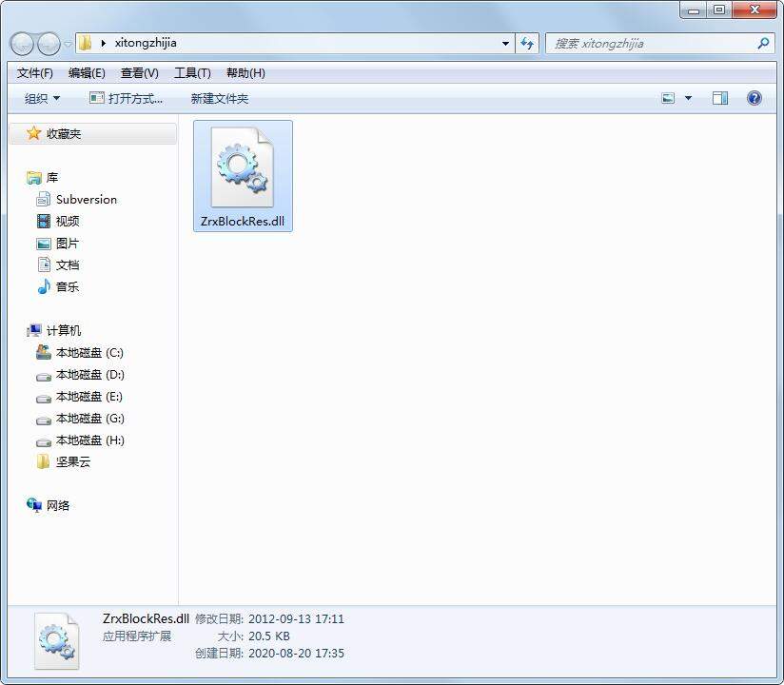Open the address bar history dropdown arrow

click(x=505, y=43)
